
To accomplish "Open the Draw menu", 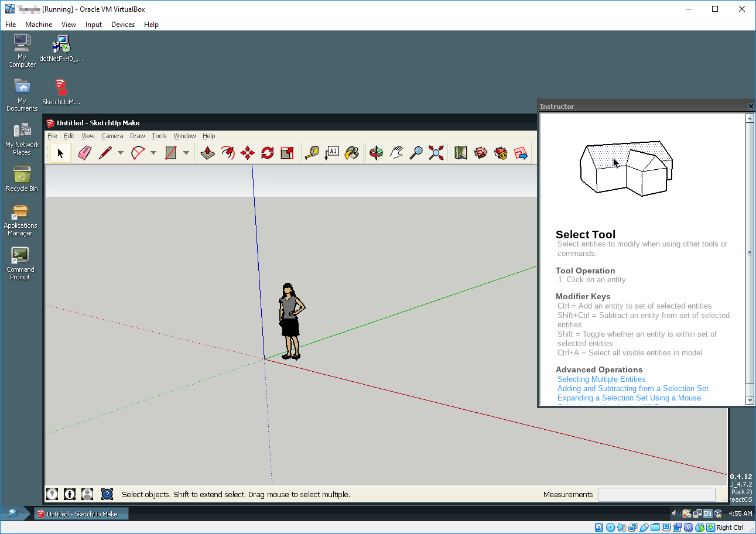I will [x=138, y=136].
